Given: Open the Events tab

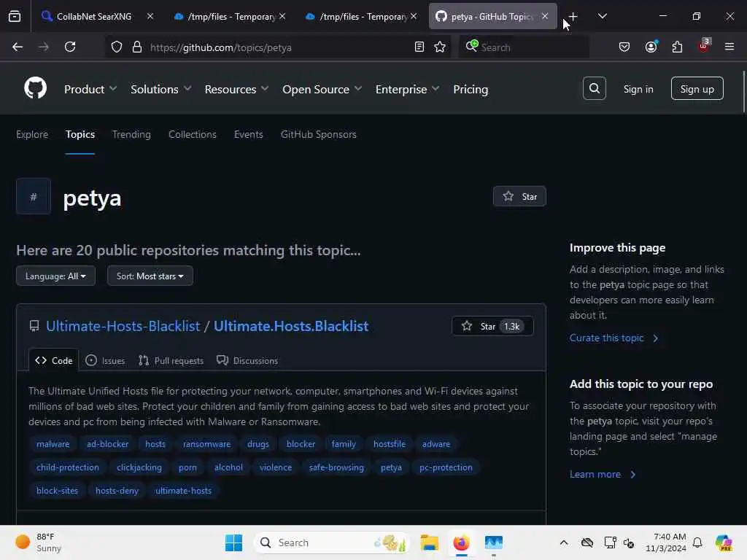Looking at the screenshot, I should tap(248, 135).
